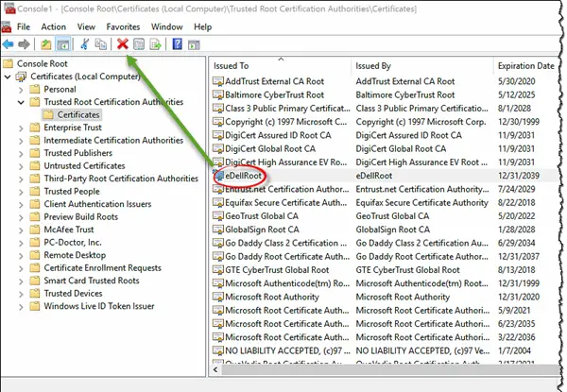Sort by Expiration Date column header
Screen dimensions: 567x392
[526, 66]
